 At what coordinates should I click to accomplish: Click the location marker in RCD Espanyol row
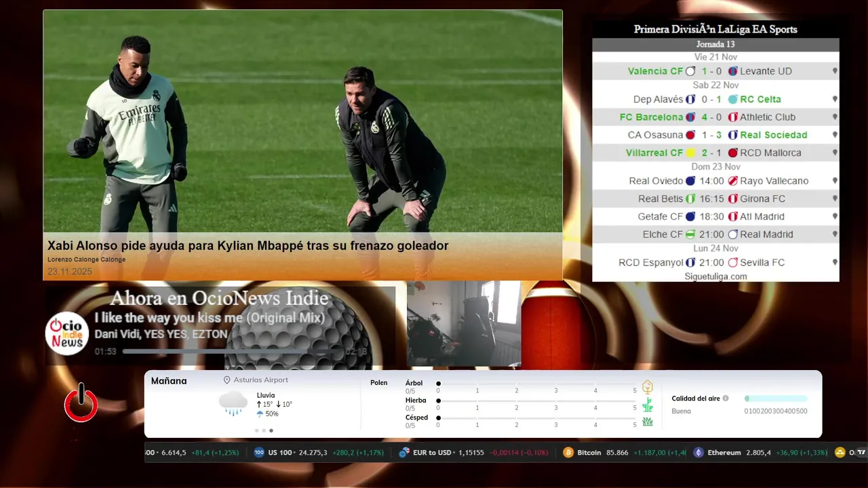835,262
